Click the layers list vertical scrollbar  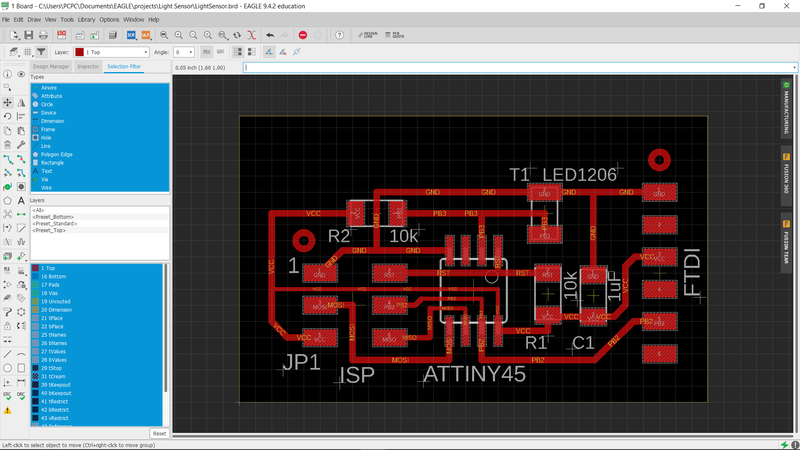165,327
